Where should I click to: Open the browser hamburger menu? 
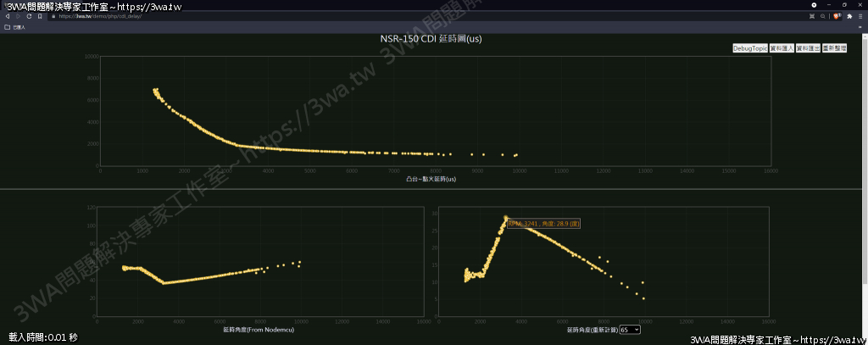[860, 16]
